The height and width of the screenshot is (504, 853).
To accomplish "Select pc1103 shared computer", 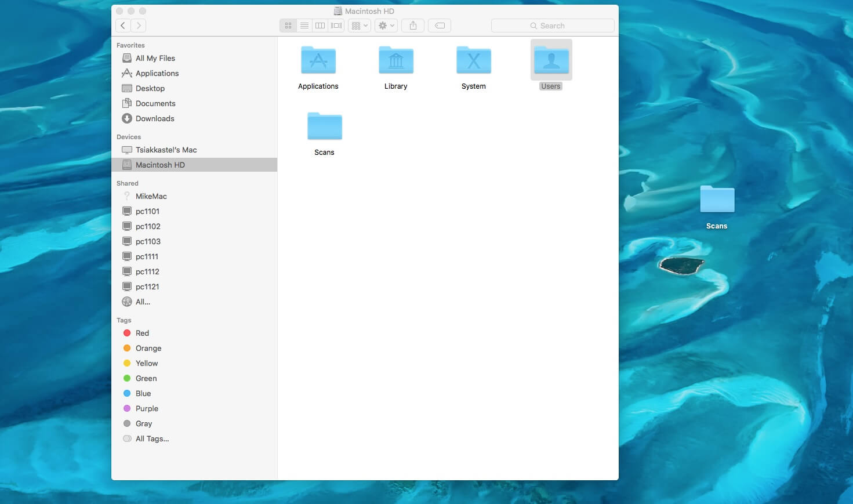I will [x=148, y=241].
